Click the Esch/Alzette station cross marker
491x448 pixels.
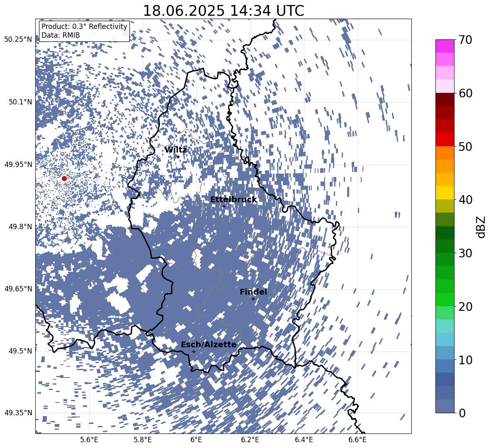point(194,351)
